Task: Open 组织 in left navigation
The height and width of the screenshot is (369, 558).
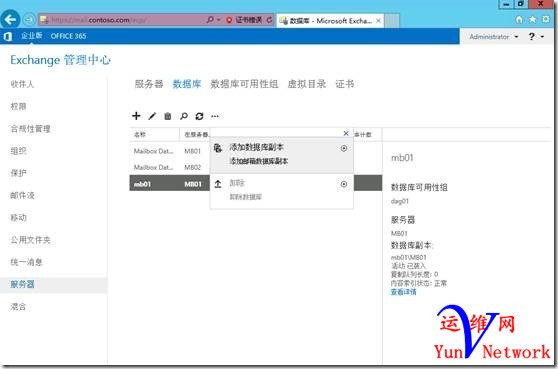Action: [x=19, y=151]
